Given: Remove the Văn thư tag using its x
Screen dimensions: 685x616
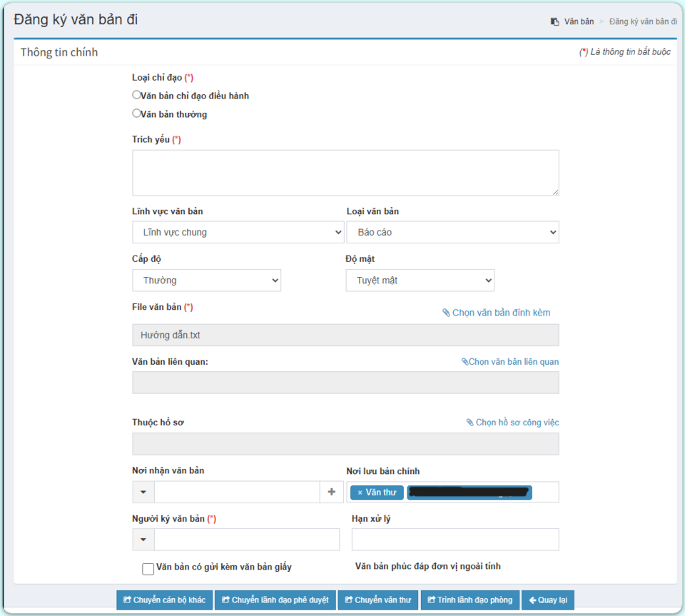Looking at the screenshot, I should point(360,493).
